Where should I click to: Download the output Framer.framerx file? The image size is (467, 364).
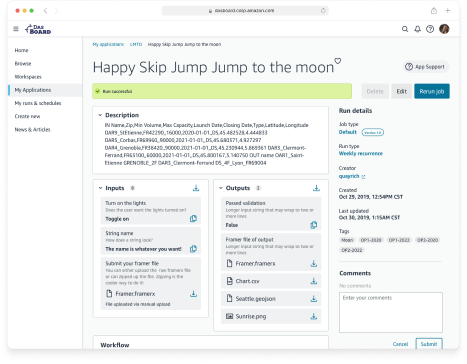coord(314,264)
